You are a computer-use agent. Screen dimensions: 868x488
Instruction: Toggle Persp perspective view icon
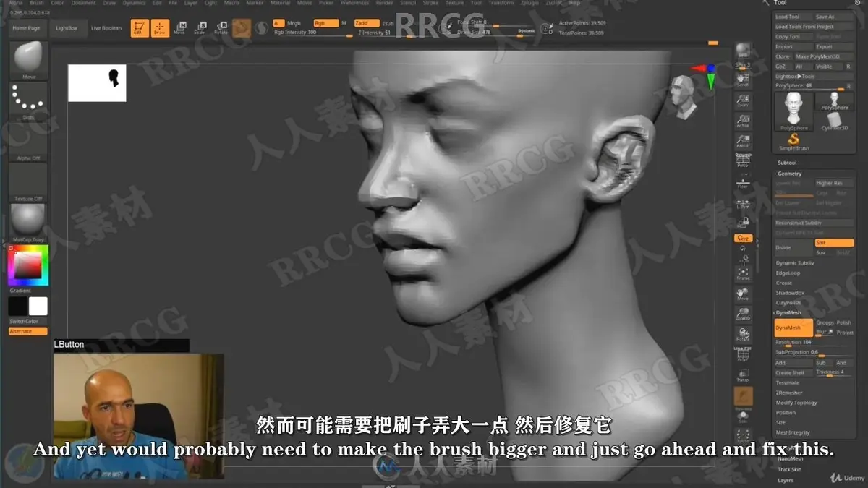(743, 160)
